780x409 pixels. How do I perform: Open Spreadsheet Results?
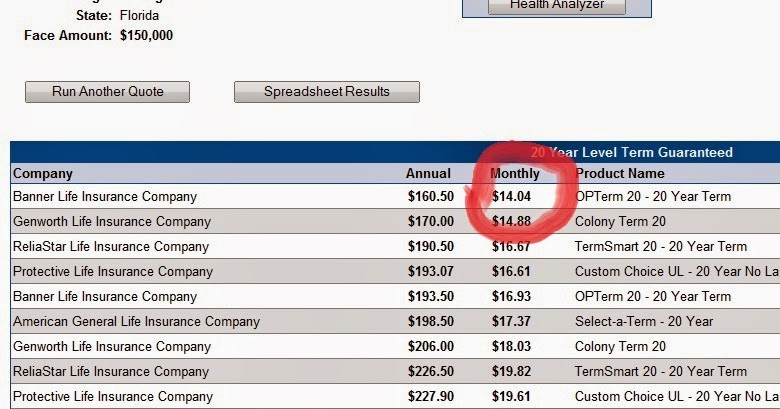point(327,92)
